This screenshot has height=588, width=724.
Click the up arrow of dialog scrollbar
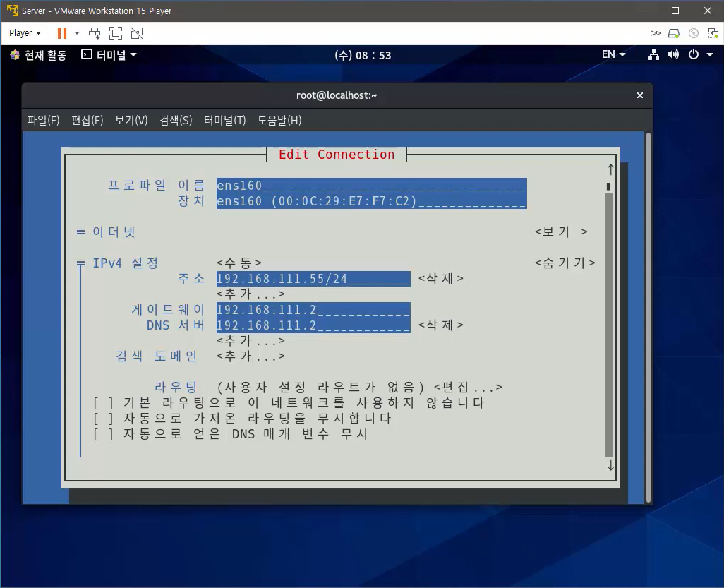[610, 169]
